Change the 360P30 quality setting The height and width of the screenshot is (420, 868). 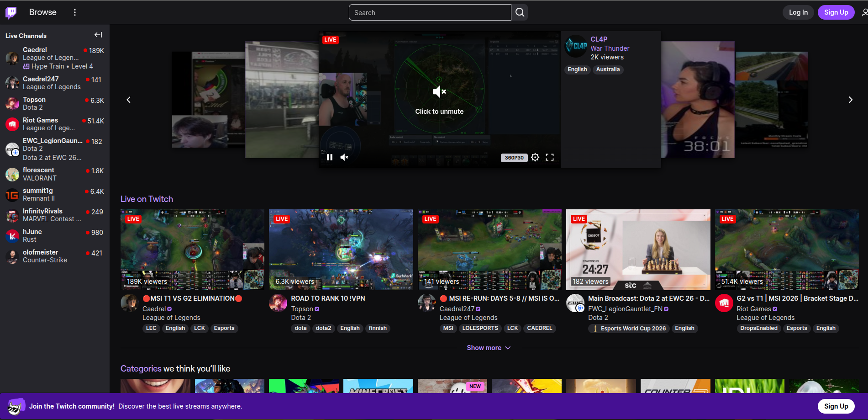click(514, 158)
